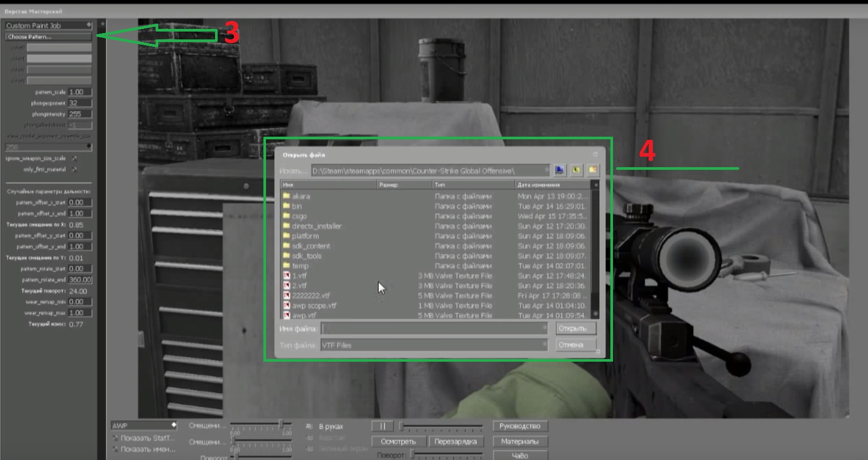Click the Отмена button
Screen dimensions: 868x460
pyautogui.click(x=576, y=345)
